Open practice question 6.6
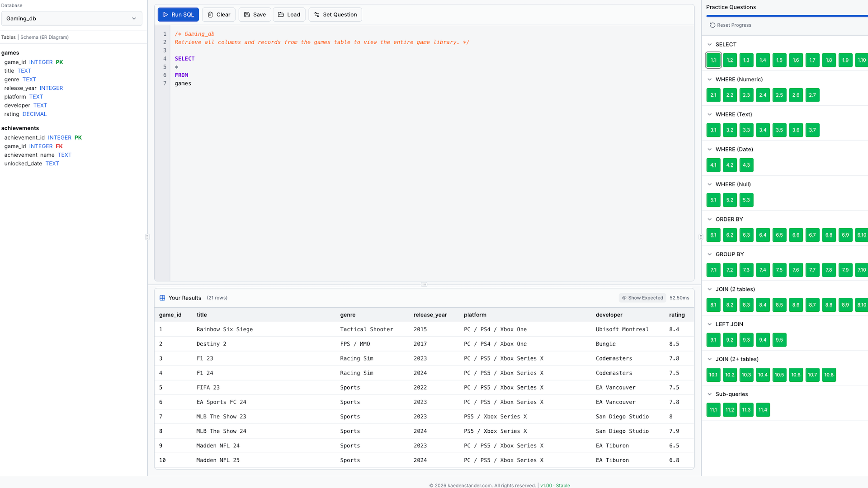This screenshot has height=488, width=868. coord(796,235)
